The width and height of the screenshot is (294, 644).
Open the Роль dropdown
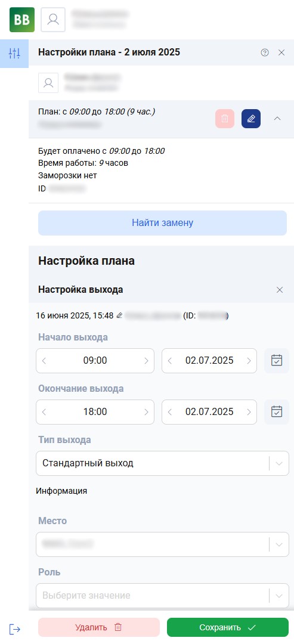163,596
